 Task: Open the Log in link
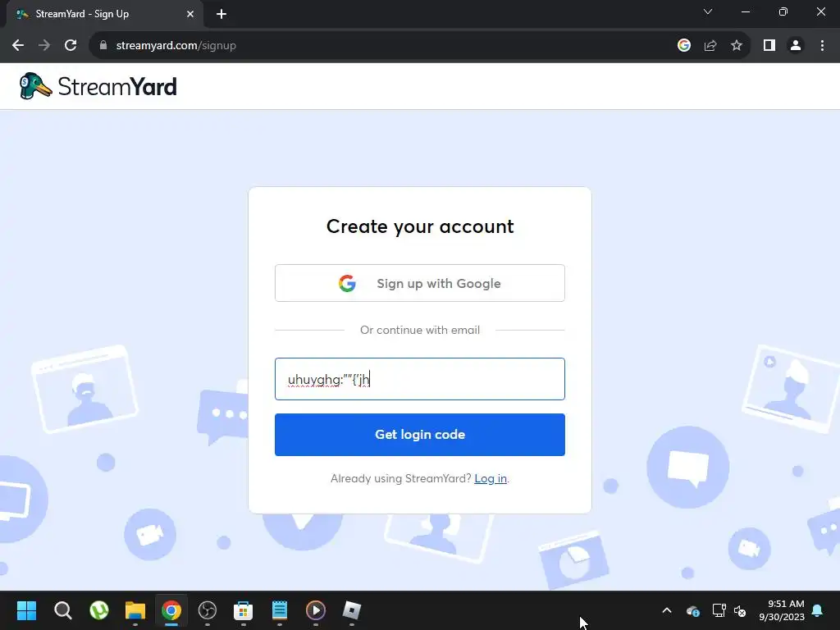pos(491,478)
